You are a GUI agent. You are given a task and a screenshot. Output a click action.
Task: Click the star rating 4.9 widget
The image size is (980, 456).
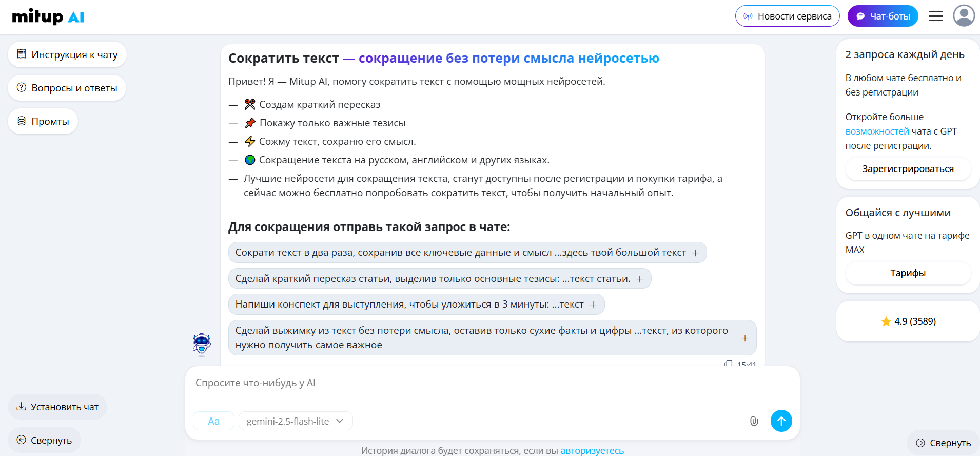tap(908, 321)
